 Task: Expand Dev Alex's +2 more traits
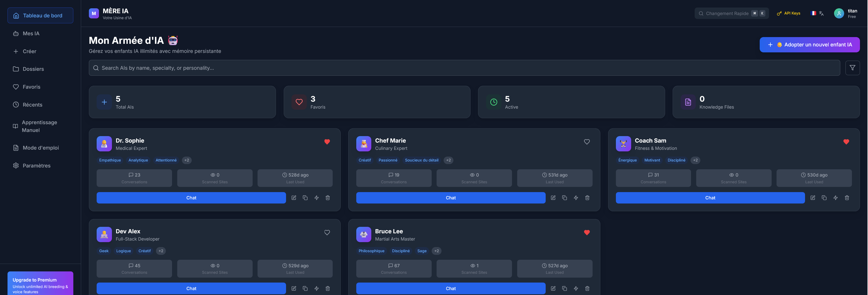tap(161, 251)
